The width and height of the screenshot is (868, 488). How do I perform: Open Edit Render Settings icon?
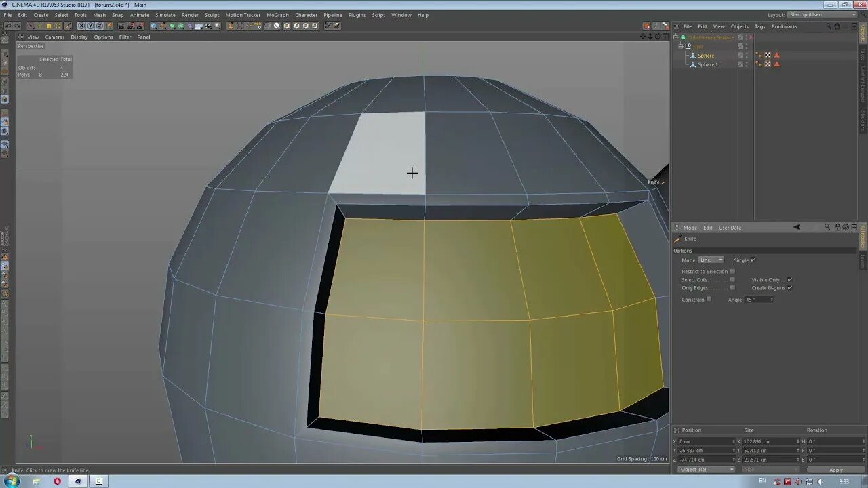click(141, 26)
